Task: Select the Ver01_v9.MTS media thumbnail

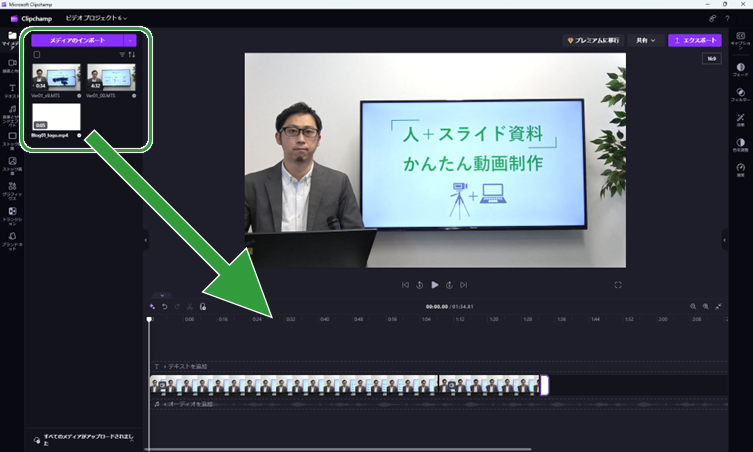Action: pos(56,77)
